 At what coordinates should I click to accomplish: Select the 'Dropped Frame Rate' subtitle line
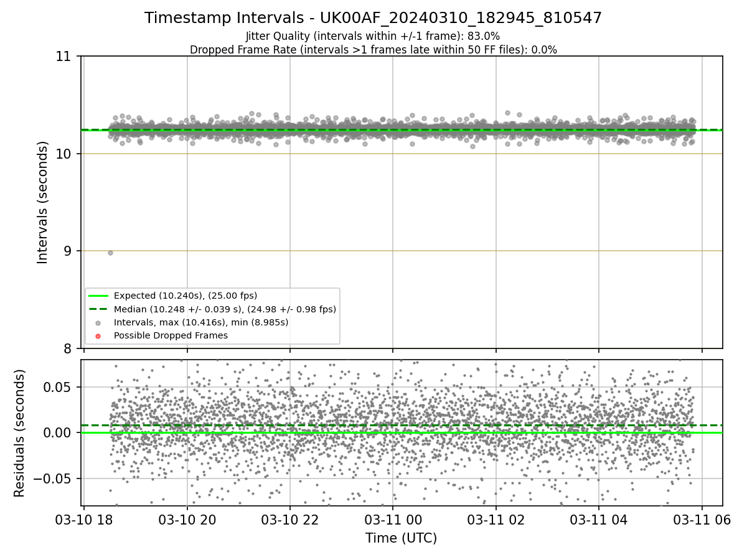pos(373,49)
